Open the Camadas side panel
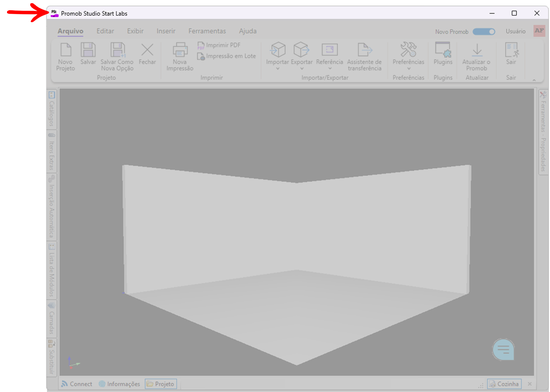Screen dimensions: 550x392 click(52, 318)
